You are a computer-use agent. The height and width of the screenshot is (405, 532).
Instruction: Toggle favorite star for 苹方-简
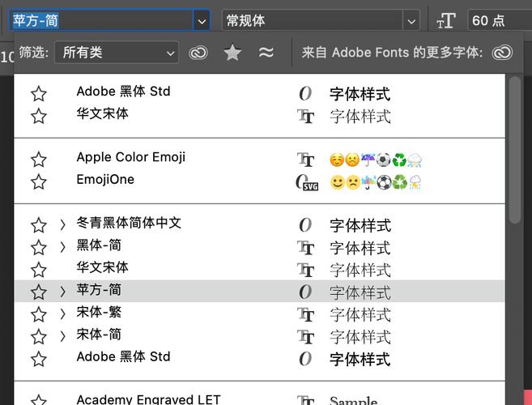[x=39, y=292]
